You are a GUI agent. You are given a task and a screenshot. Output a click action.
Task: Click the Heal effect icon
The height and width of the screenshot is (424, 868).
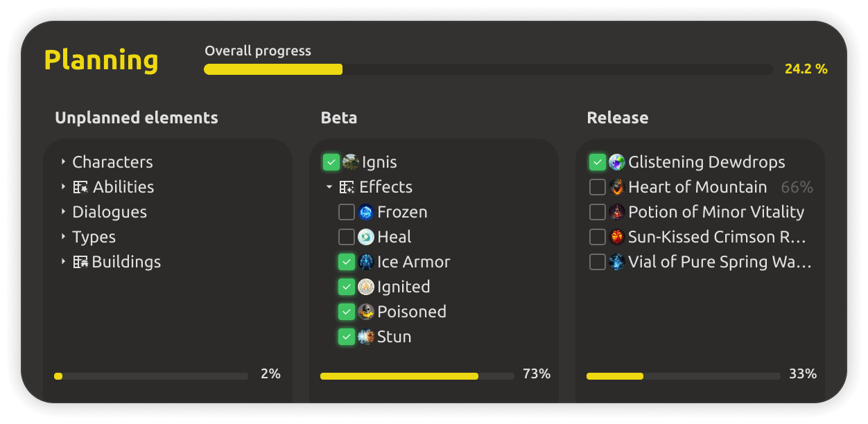coord(366,237)
